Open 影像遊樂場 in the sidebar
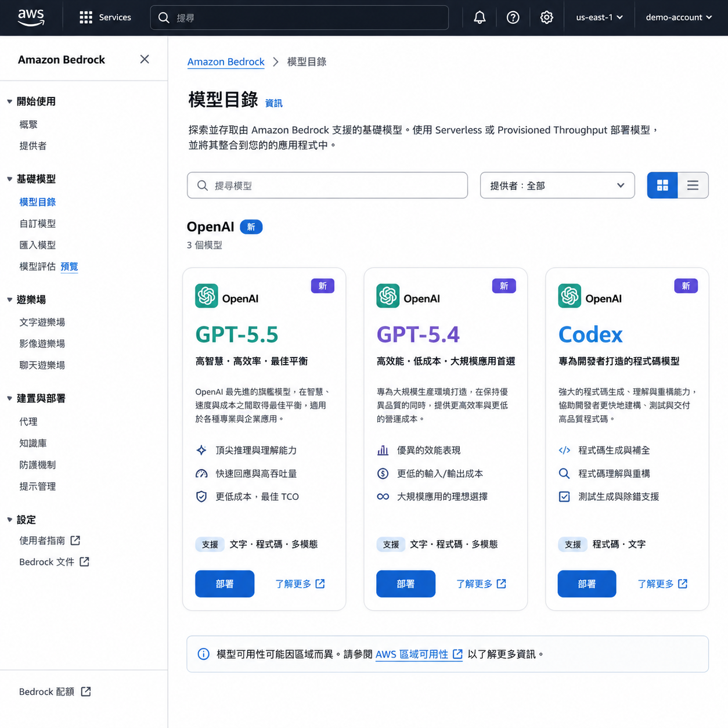This screenshot has height=728, width=728. pos(42,344)
